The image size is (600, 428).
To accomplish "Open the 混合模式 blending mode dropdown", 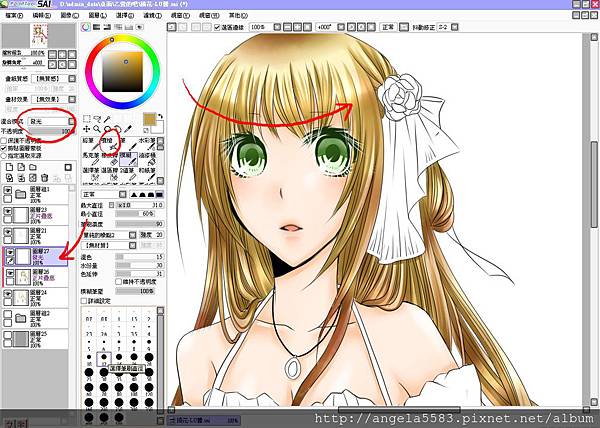I will 72,121.
